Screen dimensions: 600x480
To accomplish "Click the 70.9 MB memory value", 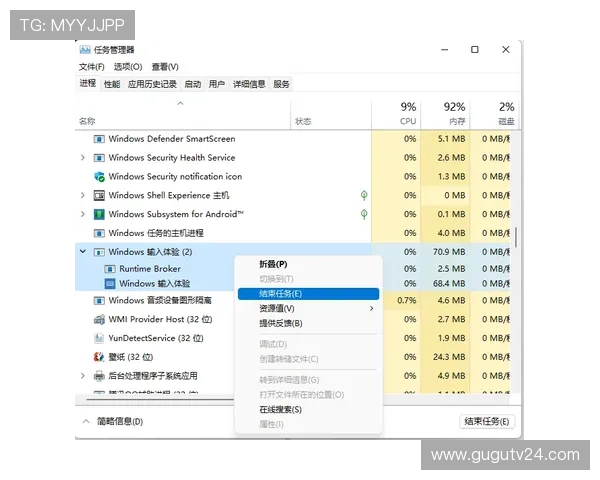I will 449,252.
